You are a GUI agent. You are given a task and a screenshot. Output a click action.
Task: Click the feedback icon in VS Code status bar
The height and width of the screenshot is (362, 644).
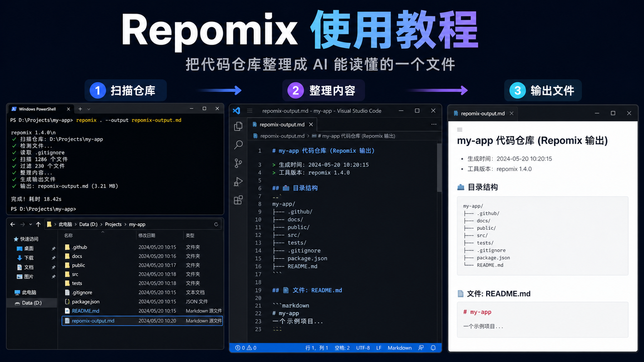click(421, 348)
